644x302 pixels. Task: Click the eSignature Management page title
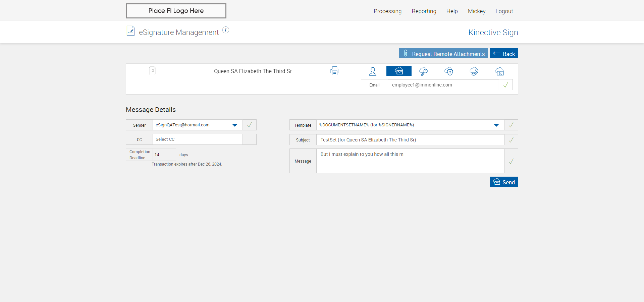pos(179,32)
